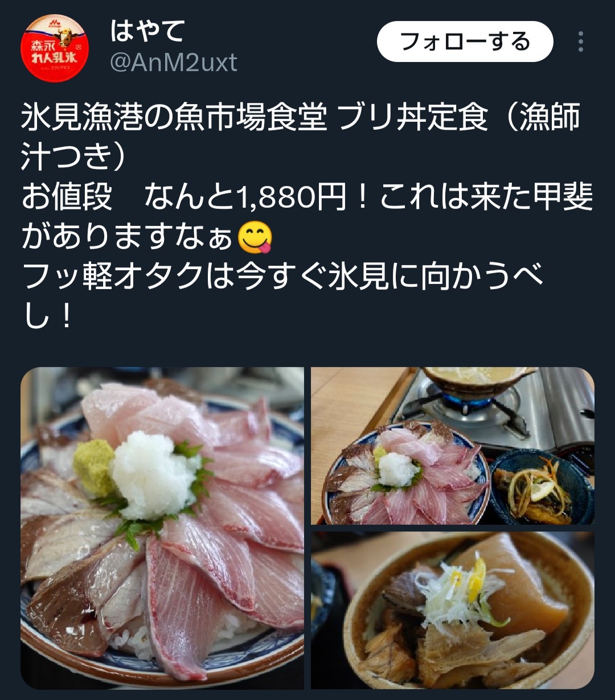Open the profile via the name はやて
This screenshot has height=700, width=615.
click(147, 30)
